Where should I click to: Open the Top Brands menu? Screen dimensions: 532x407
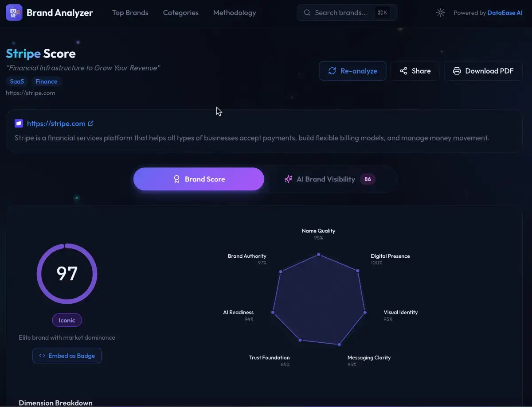click(x=130, y=13)
